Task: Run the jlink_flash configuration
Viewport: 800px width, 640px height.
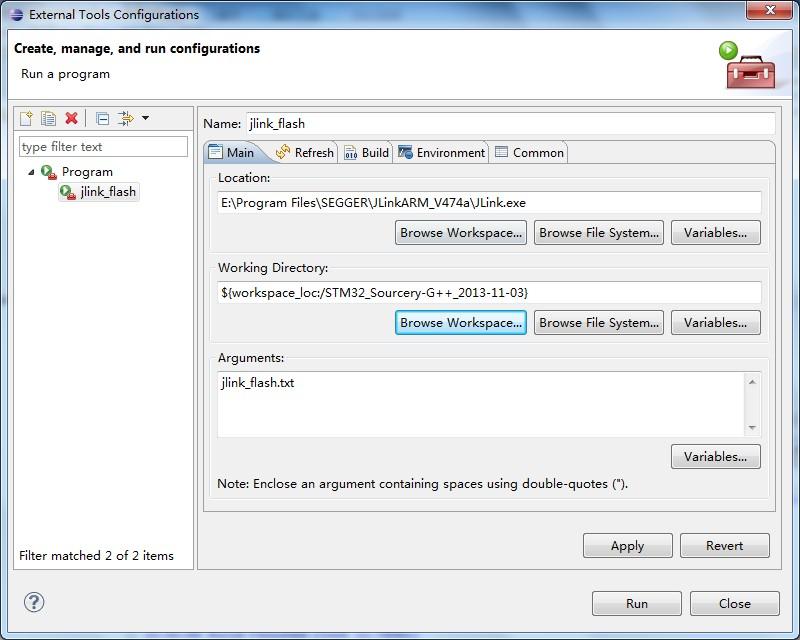Action: coord(636,603)
